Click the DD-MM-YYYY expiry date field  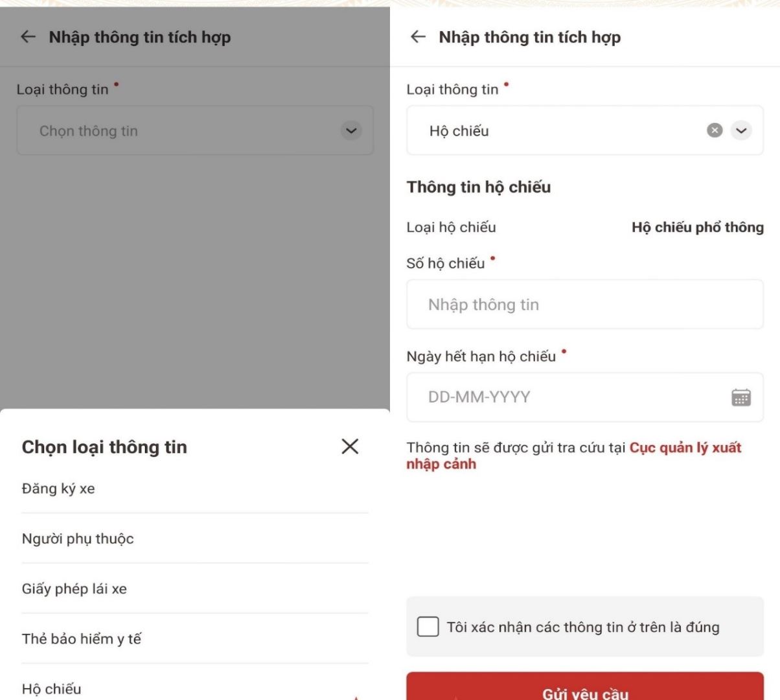[x=570, y=397]
